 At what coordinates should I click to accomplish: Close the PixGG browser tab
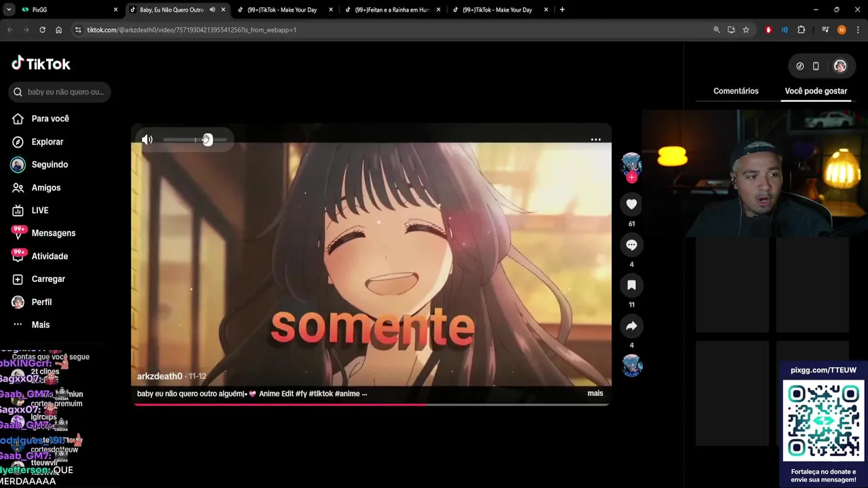pos(115,9)
